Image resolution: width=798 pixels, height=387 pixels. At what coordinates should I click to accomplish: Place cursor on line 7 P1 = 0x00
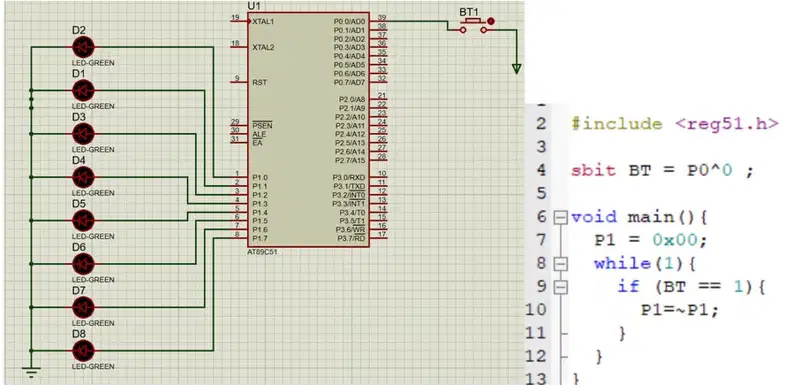click(x=650, y=240)
